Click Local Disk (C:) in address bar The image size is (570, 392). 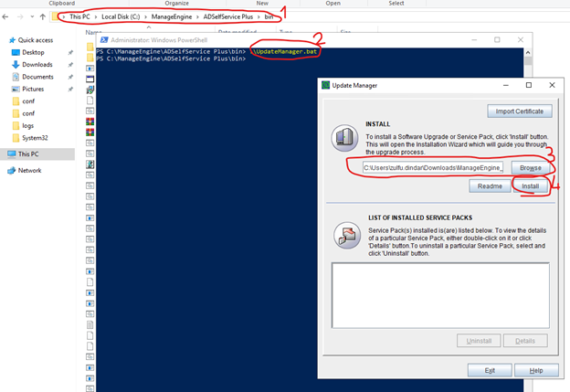[x=121, y=16]
